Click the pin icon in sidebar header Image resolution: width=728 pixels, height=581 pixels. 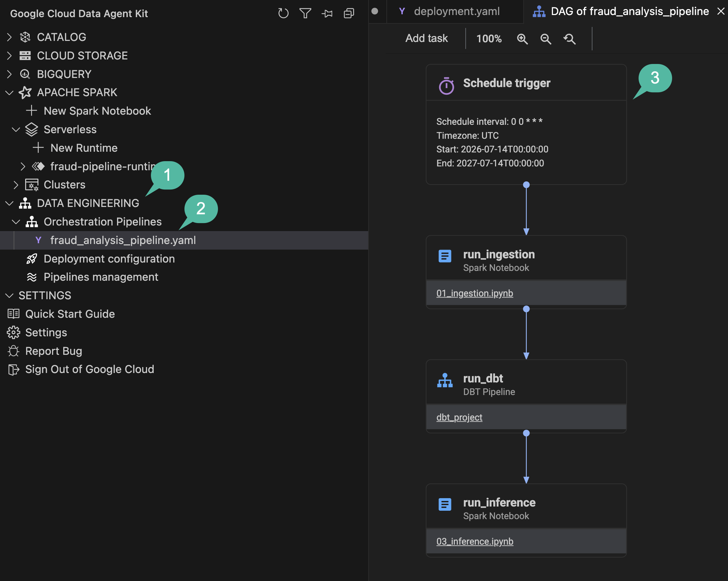327,13
